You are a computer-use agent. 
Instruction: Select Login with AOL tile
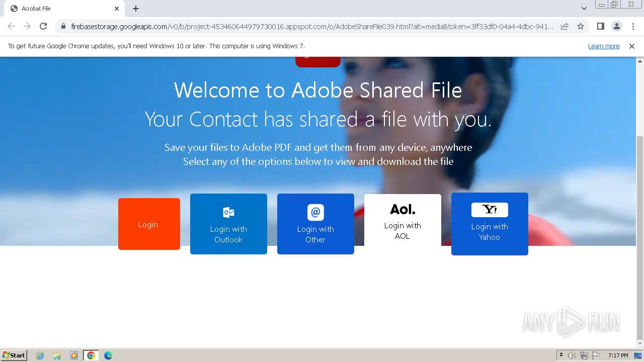(x=403, y=220)
